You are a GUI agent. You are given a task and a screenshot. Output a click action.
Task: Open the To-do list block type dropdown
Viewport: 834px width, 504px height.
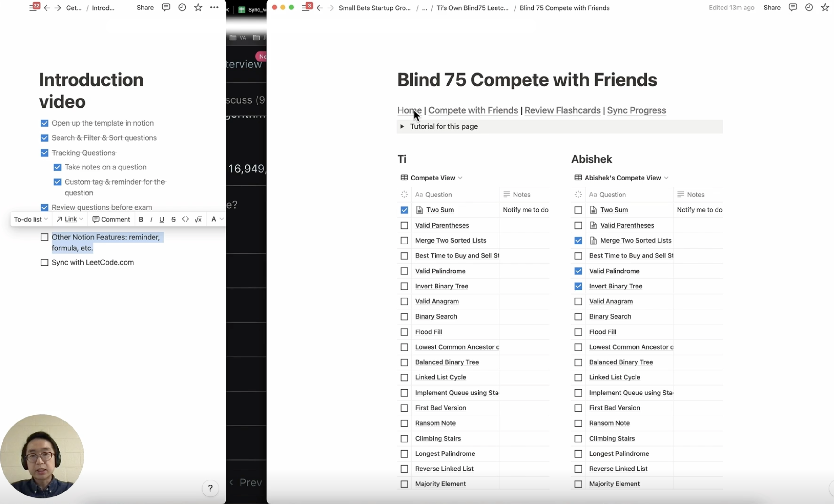30,219
